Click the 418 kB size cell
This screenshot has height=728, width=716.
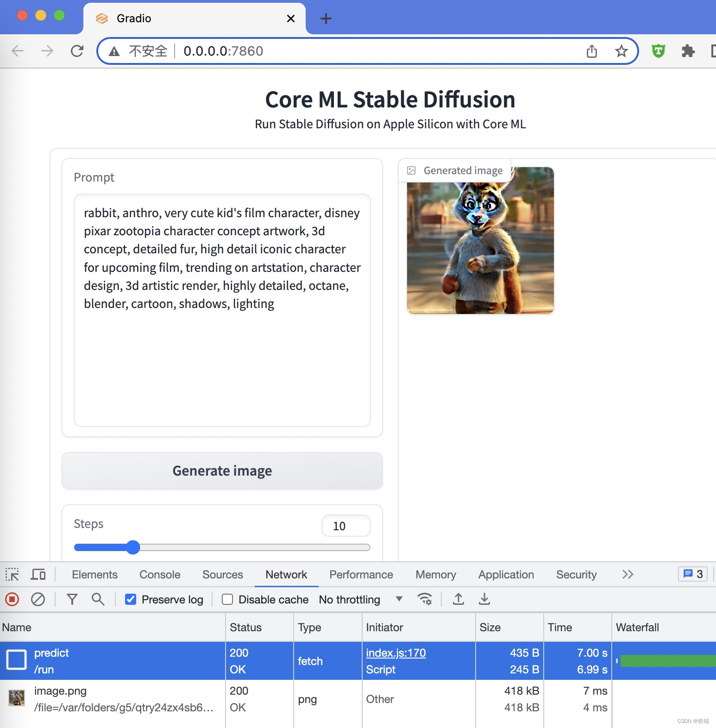521,690
